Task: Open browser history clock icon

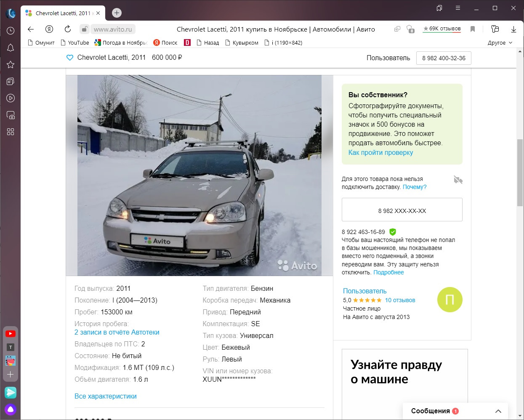Action: coord(11,31)
